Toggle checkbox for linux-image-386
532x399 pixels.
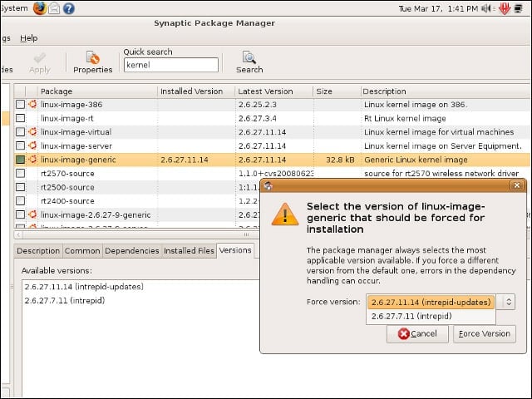point(20,104)
